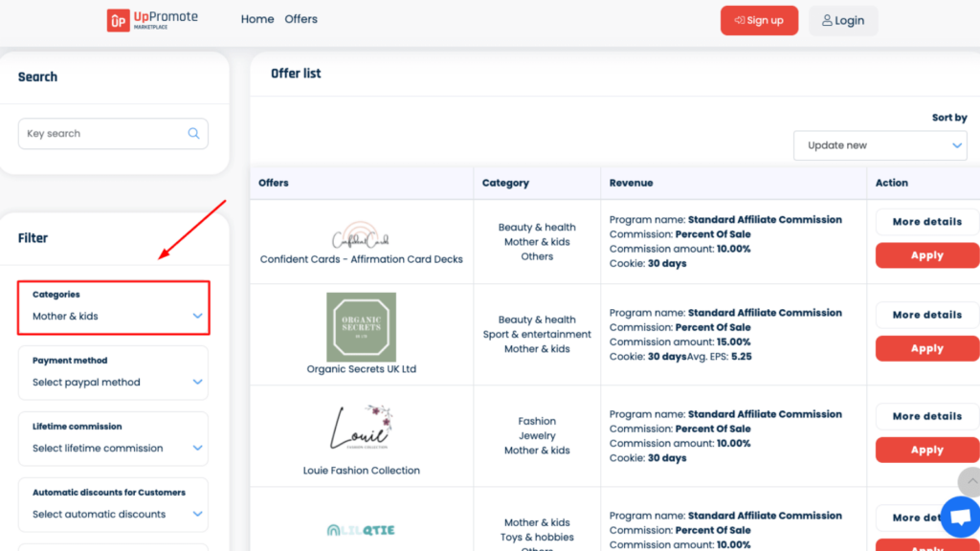Viewport: 980px width, 551px height.
Task: Open the live chat bubble
Action: [961, 517]
